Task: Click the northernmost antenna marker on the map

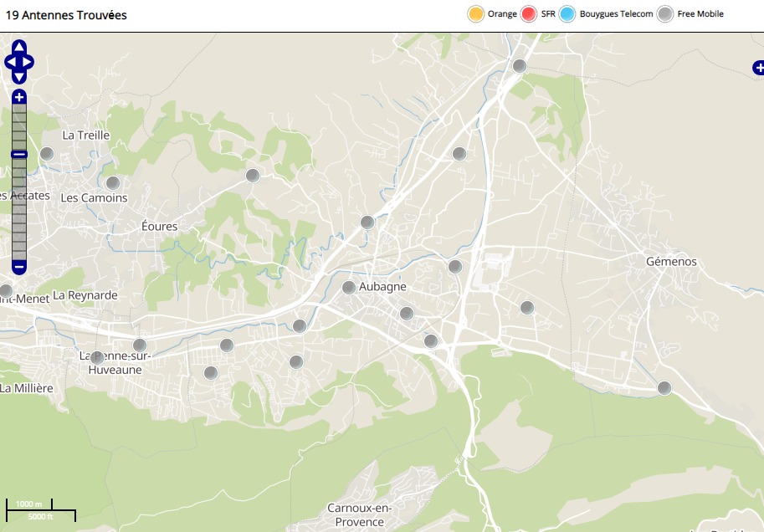Action: pos(520,66)
